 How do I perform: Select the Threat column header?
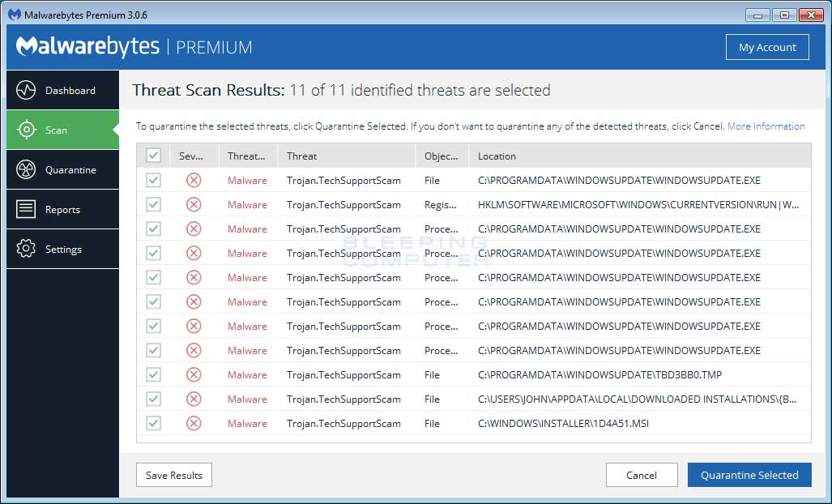point(301,155)
